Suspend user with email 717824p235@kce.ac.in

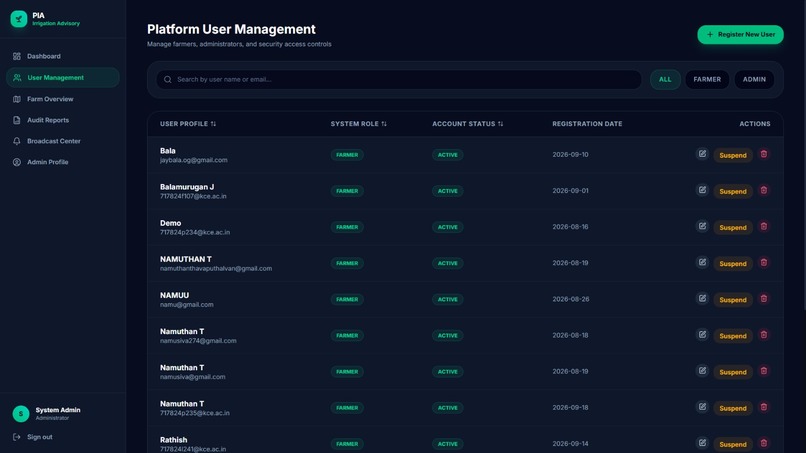733,408
